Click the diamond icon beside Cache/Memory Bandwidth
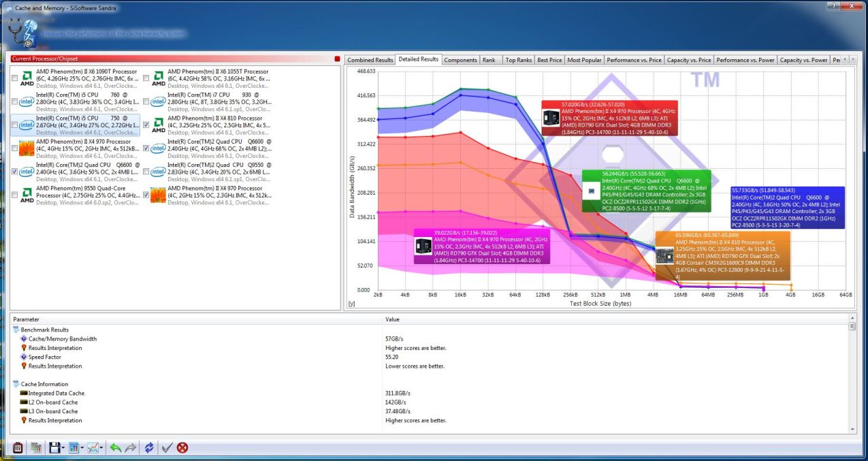Image resolution: width=868 pixels, height=461 pixels. click(24, 338)
